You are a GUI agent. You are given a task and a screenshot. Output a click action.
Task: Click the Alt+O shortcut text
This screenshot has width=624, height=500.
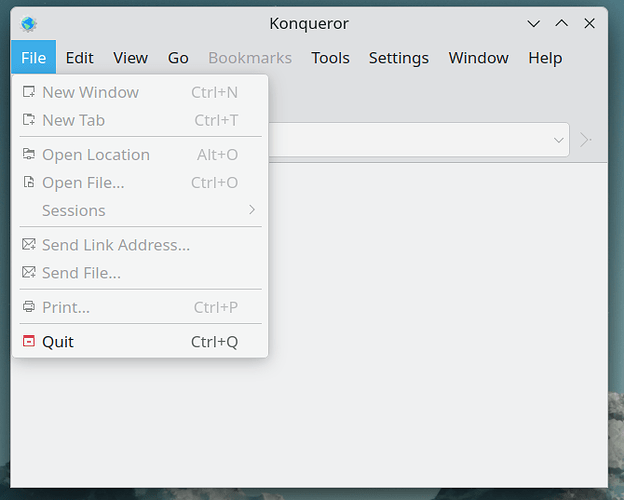pos(217,154)
